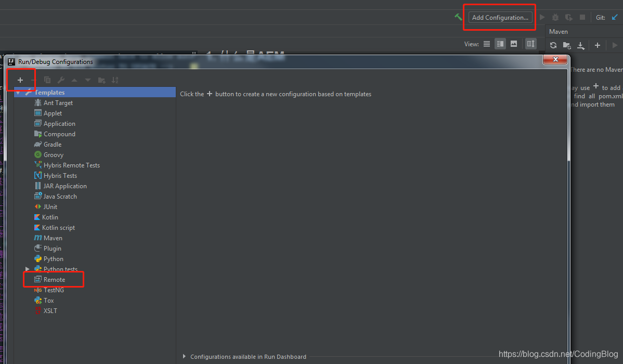Click the Run with Coverage icon
The image size is (623, 364).
(569, 18)
